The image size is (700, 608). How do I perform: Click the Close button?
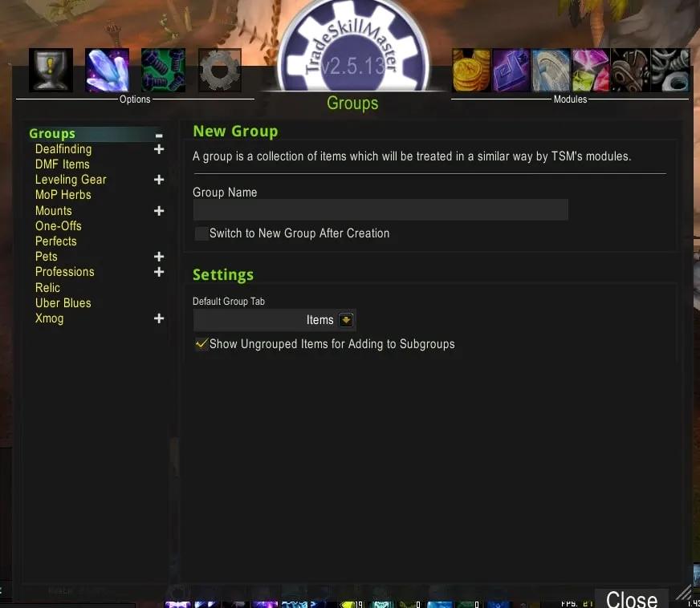(x=631, y=598)
